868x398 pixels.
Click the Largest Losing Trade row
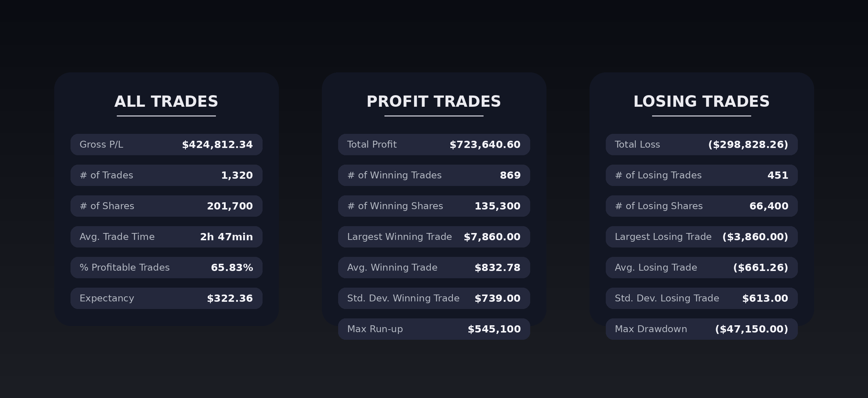click(x=702, y=237)
